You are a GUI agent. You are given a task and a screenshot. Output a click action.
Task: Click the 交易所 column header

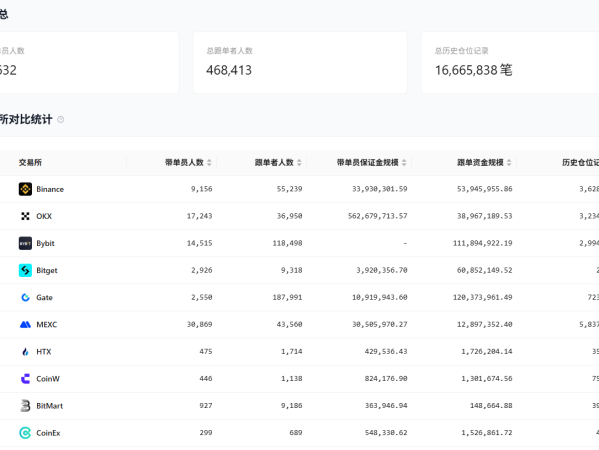tap(30, 163)
